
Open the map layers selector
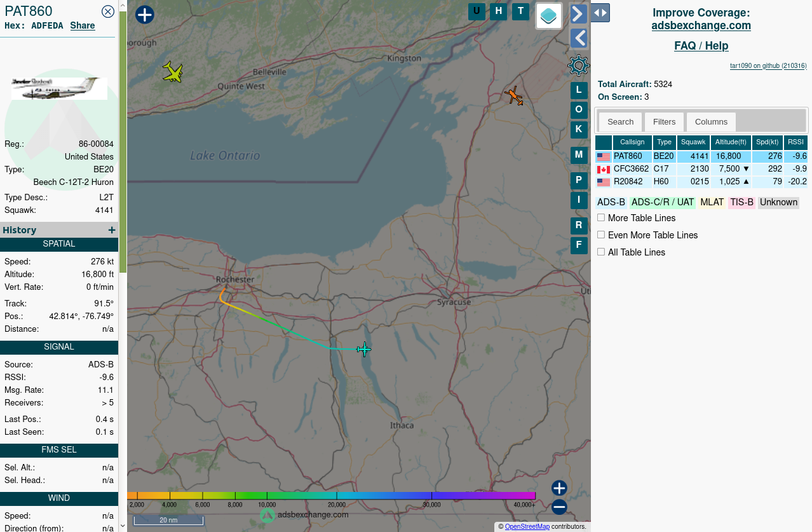tap(549, 16)
